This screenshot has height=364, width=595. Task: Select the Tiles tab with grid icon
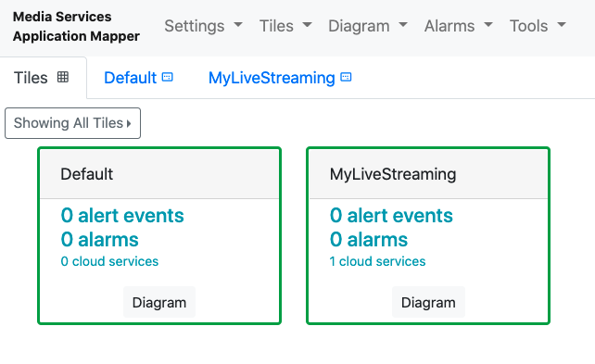(44, 78)
